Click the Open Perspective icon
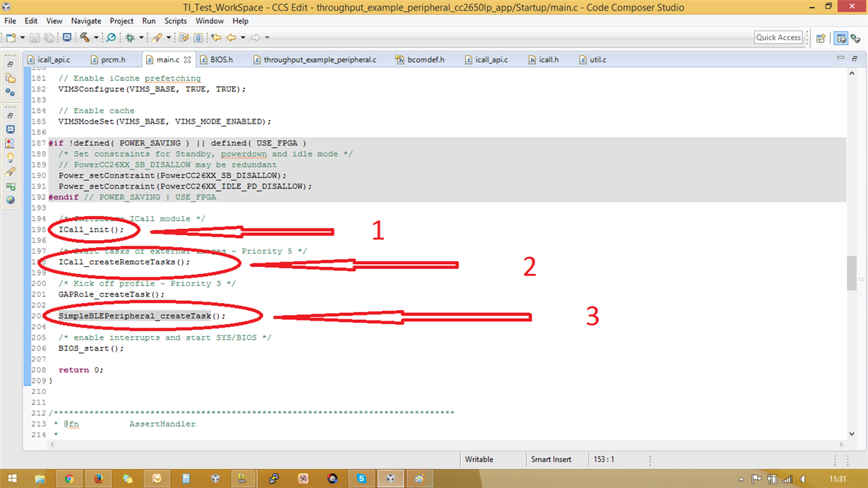 click(821, 38)
